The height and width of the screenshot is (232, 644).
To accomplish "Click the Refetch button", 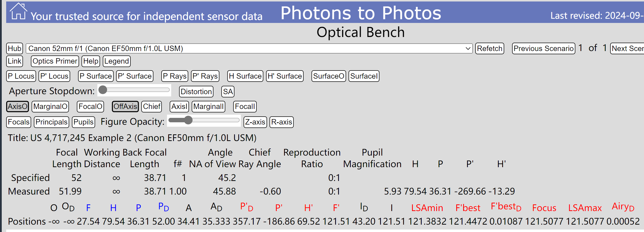I will pos(490,48).
